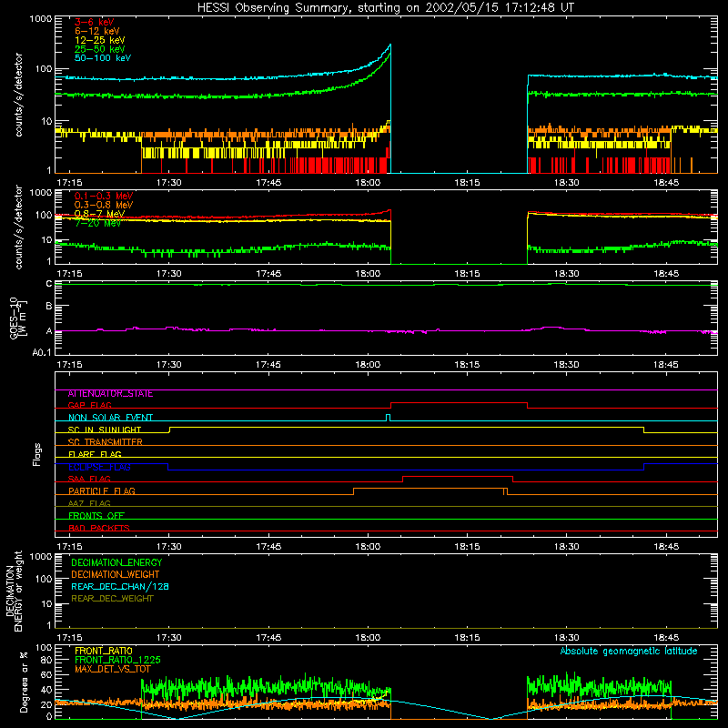Click the 0.1-0.3 MeV legend label
The height and width of the screenshot is (728, 728).
(x=104, y=196)
